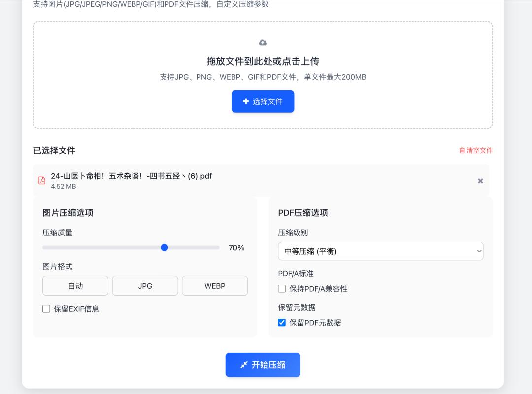This screenshot has height=394, width=532.
Task: Click the 选择文件 upload button
Action: point(263,101)
